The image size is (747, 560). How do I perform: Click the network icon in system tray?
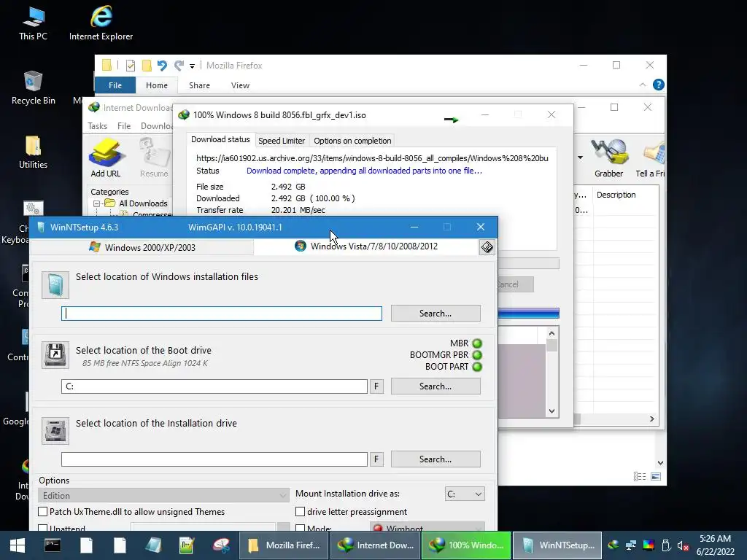tap(631, 545)
